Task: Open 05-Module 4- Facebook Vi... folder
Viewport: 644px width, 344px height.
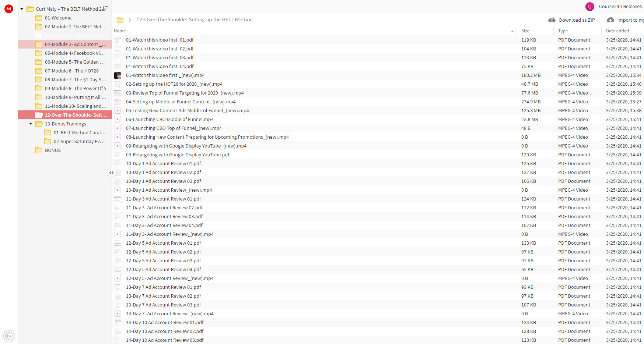Action: coord(75,53)
